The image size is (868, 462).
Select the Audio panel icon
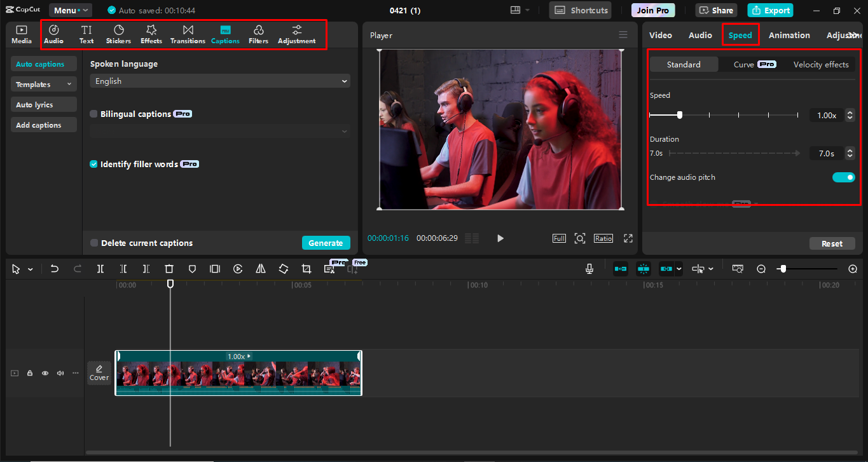(x=53, y=34)
